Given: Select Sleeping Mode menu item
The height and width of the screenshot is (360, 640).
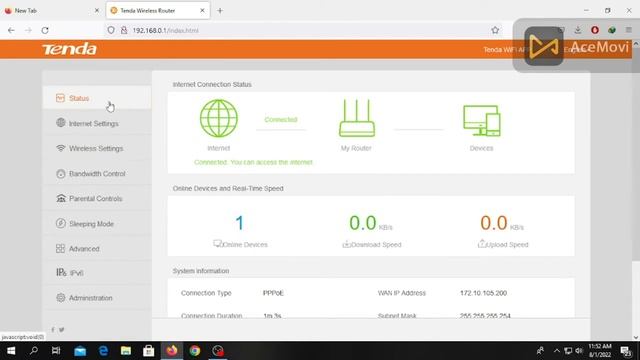Looking at the screenshot, I should [97, 224].
